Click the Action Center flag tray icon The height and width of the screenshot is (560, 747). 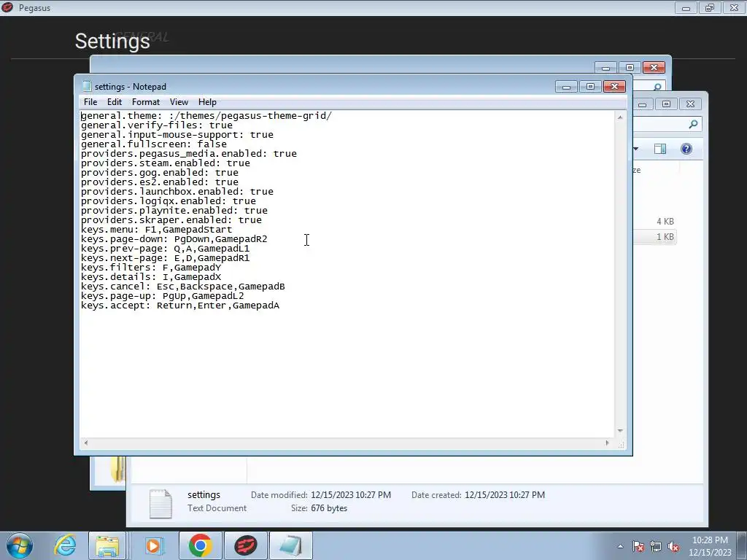[638, 546]
